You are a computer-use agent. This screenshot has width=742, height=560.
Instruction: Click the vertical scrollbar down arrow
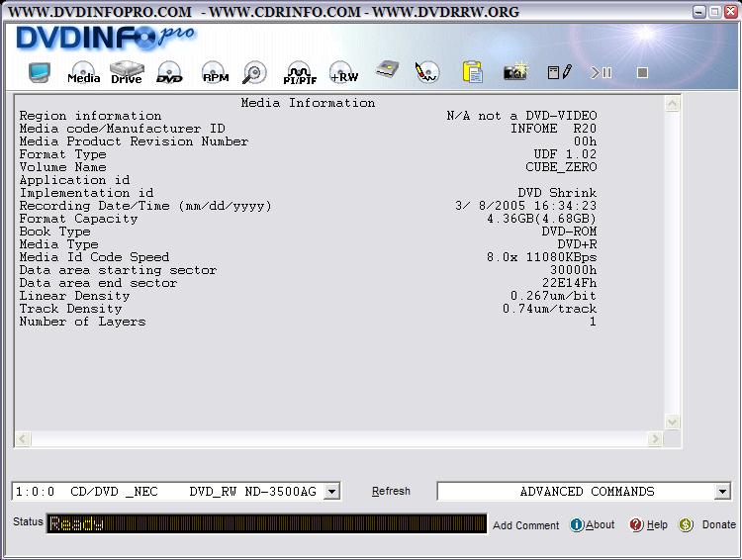pyautogui.click(x=673, y=421)
